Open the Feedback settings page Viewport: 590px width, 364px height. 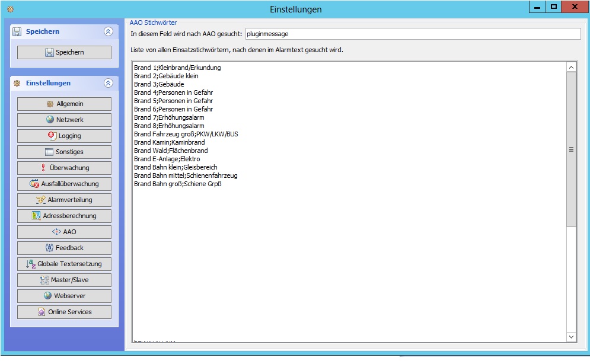pos(64,248)
